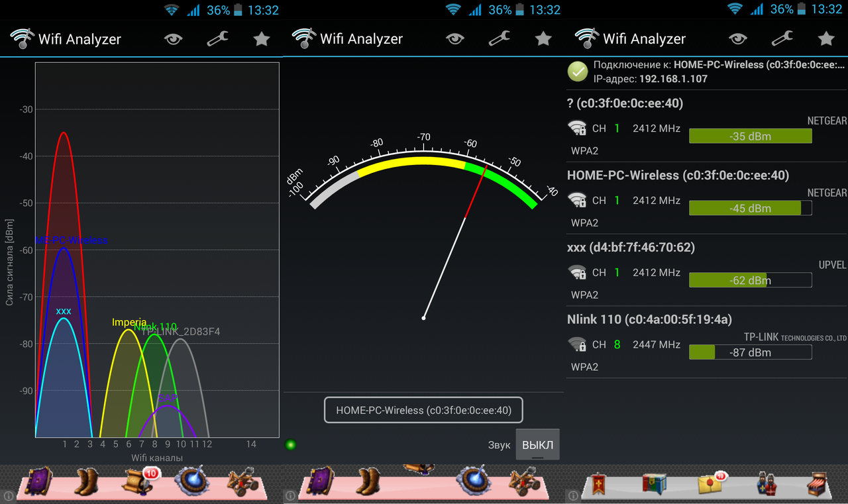Viewport: 848px width, 504px height.
Task: Select the purple "SAP" network label on the graph
Action: coord(168,398)
